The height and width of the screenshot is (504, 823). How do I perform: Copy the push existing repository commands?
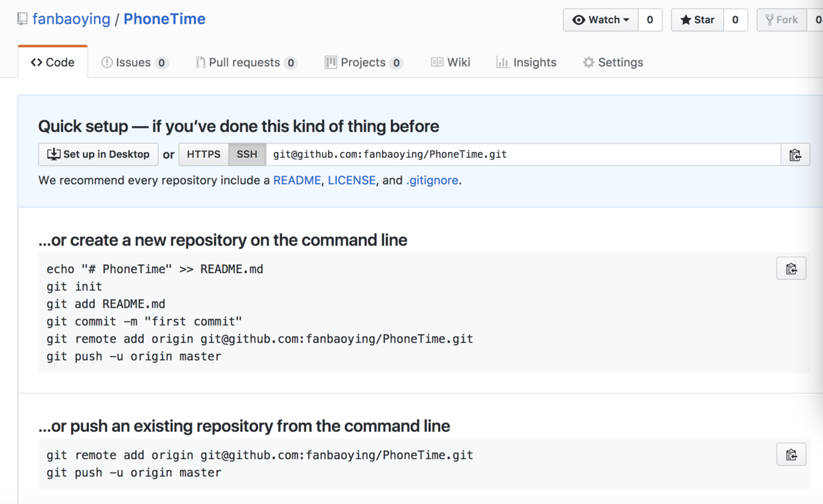coord(791,454)
